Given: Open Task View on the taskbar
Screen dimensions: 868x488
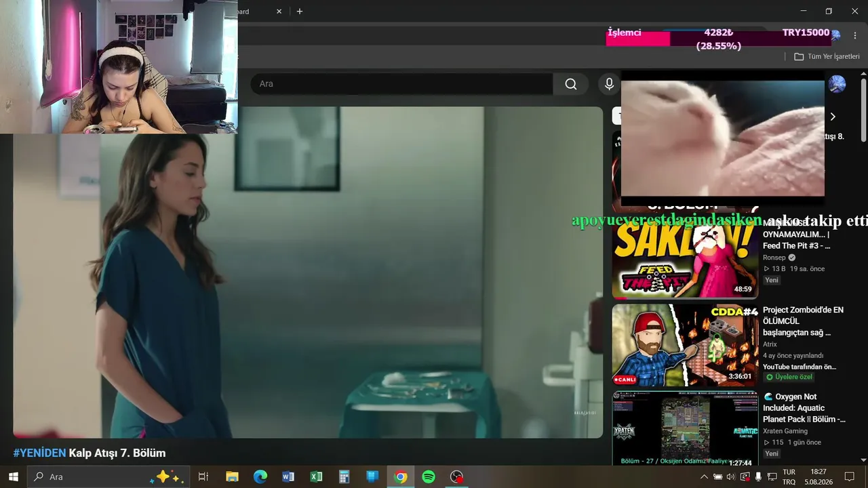Looking at the screenshot, I should click(x=203, y=477).
